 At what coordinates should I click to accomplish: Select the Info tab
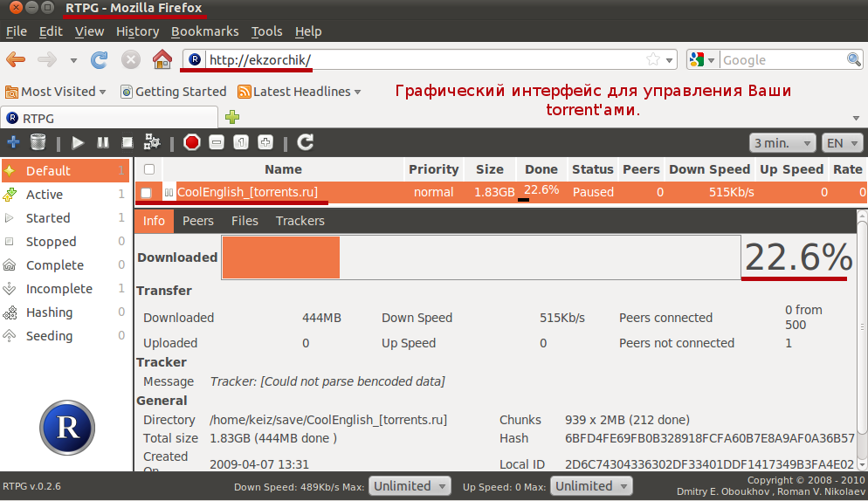(x=154, y=221)
